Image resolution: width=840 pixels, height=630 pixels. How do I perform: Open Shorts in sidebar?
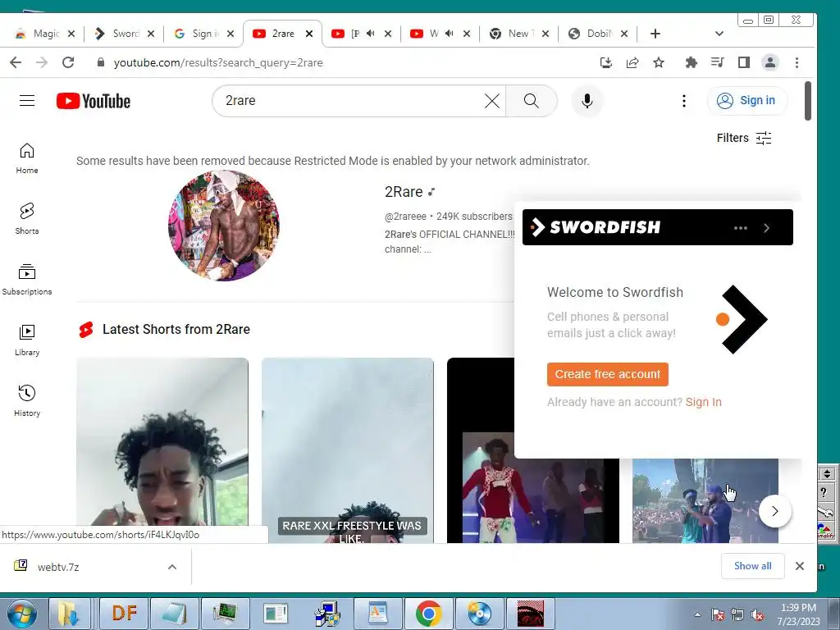[27, 219]
